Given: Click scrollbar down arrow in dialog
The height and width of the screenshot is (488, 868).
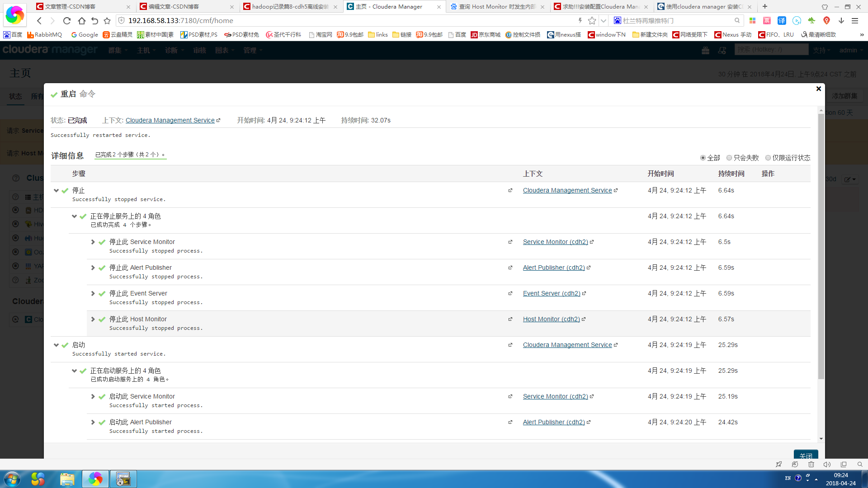Looking at the screenshot, I should [821, 439].
